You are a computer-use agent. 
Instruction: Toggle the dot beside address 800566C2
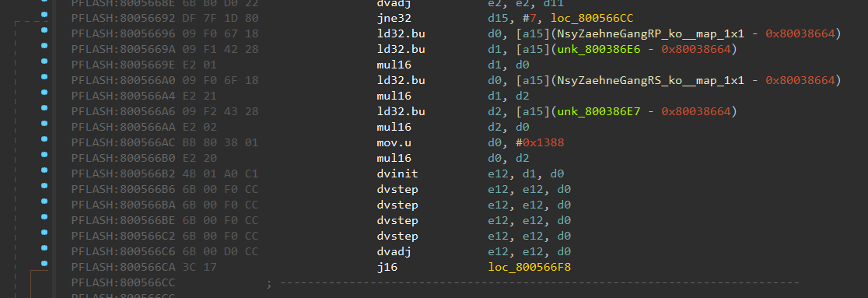point(44,232)
